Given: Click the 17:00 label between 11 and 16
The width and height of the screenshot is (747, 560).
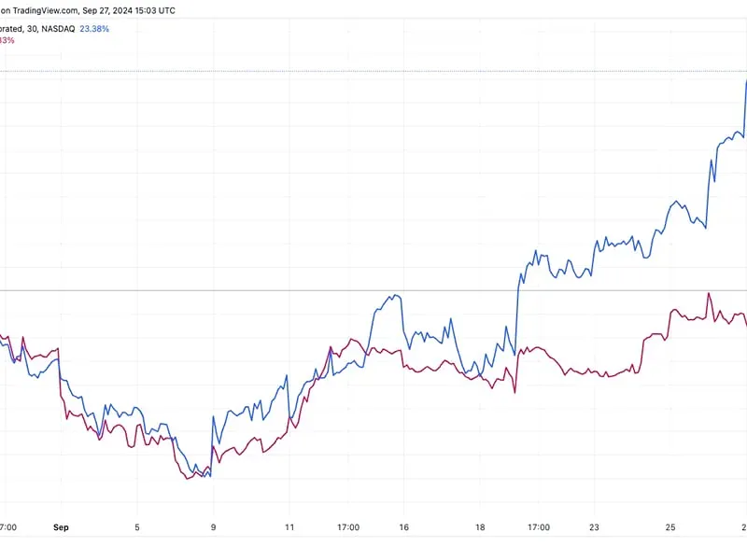Looking at the screenshot, I should (x=347, y=527).
